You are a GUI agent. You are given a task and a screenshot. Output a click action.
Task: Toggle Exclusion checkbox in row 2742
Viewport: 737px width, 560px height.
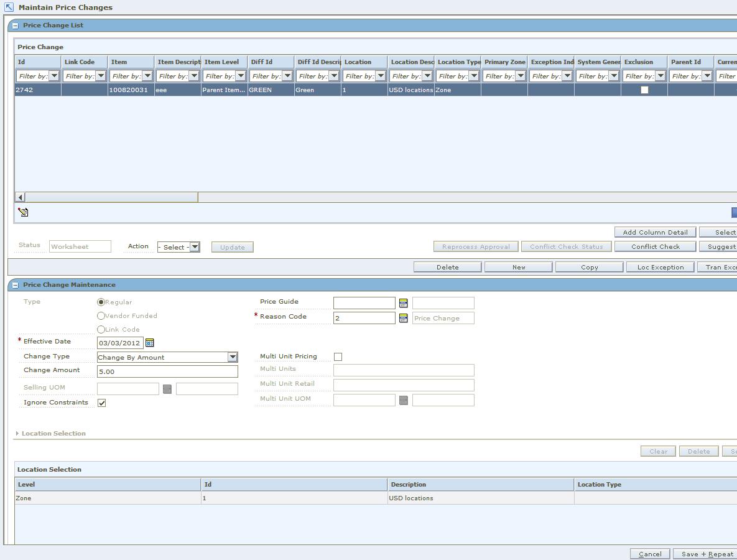pos(644,90)
